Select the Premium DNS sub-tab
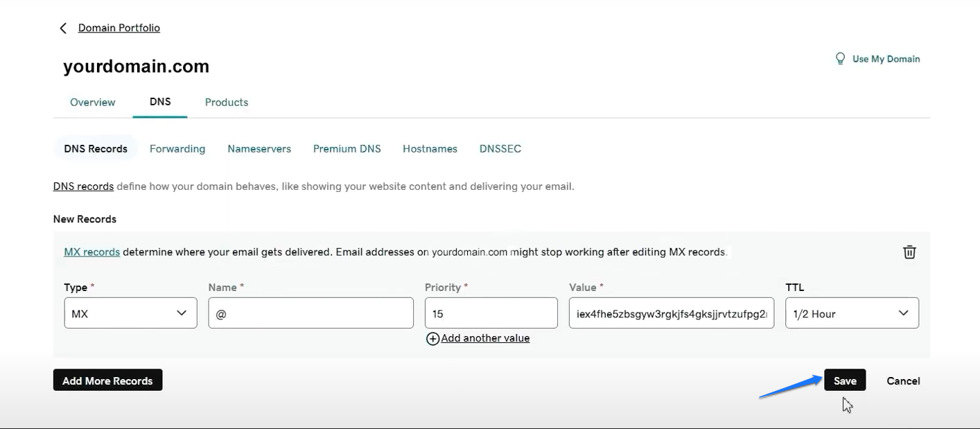The image size is (980, 429). 347,149
